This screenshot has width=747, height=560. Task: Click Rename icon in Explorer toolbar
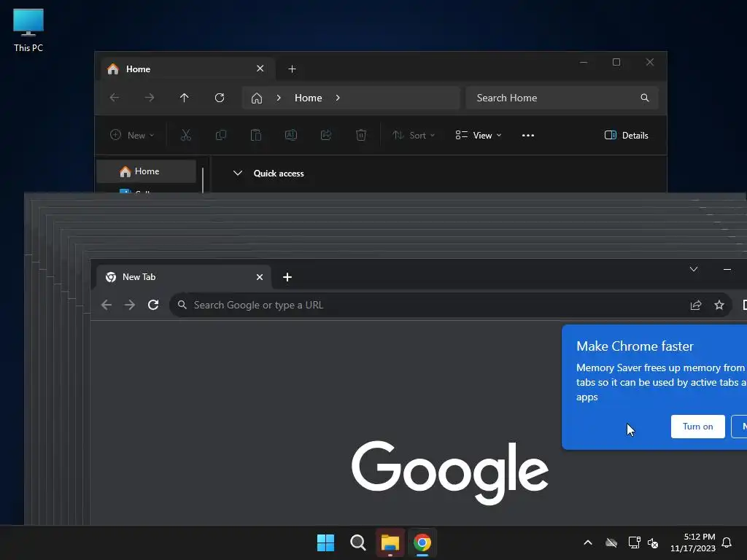(x=290, y=135)
